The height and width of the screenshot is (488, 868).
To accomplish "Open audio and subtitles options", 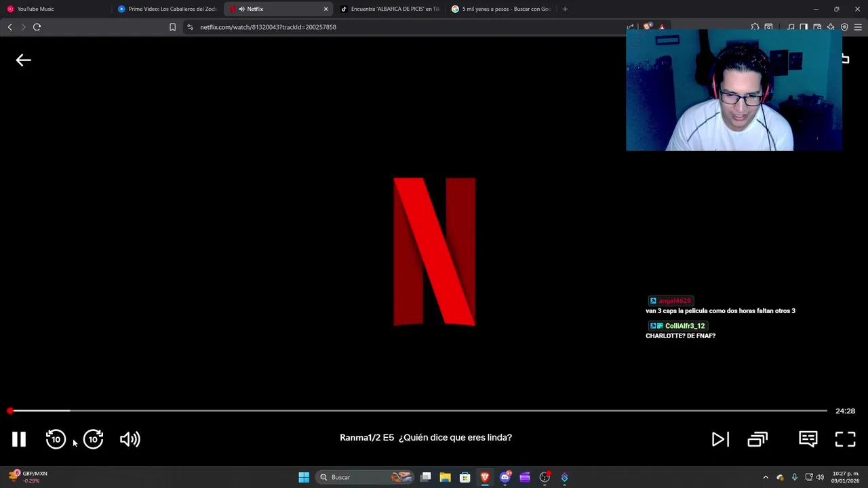I will coord(808,439).
